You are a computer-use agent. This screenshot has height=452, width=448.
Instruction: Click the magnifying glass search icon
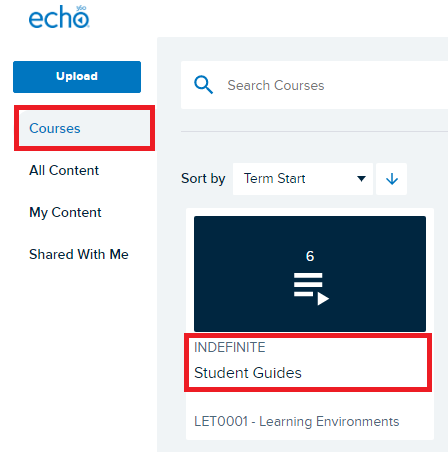coord(203,85)
